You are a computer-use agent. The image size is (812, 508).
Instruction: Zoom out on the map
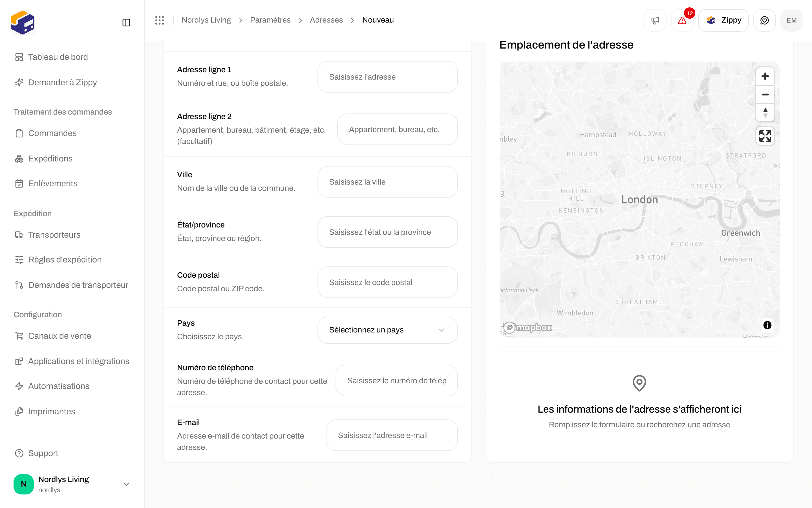[x=765, y=95]
